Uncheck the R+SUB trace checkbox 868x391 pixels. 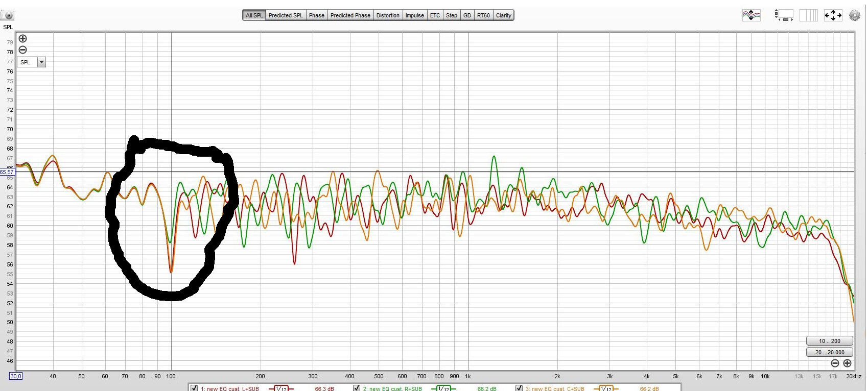tap(357, 388)
